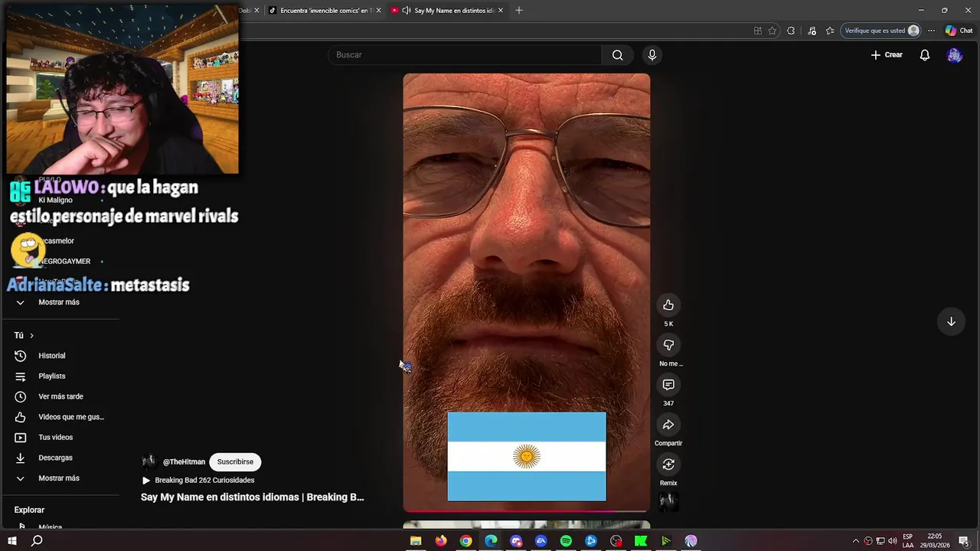Show hidden system tray icons
This screenshot has width=980, height=551.
[856, 541]
